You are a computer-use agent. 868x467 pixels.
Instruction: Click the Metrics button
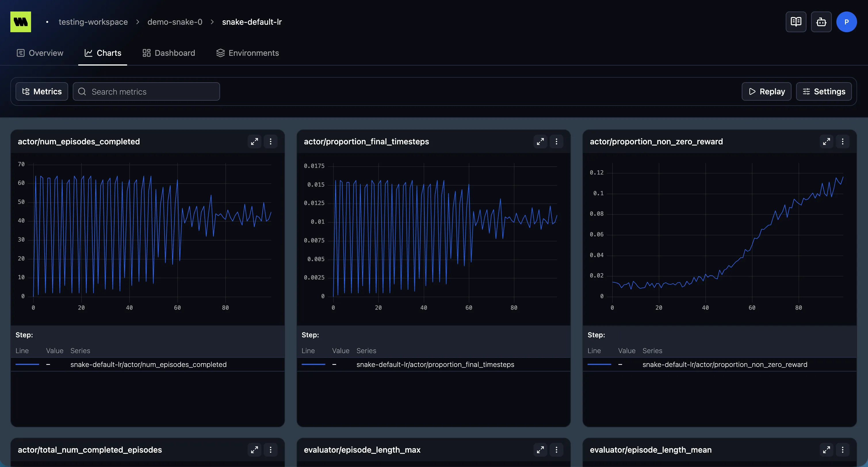42,92
